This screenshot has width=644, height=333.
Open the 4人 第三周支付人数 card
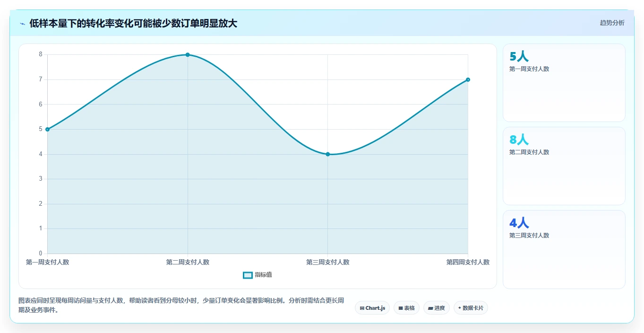(x=564, y=249)
